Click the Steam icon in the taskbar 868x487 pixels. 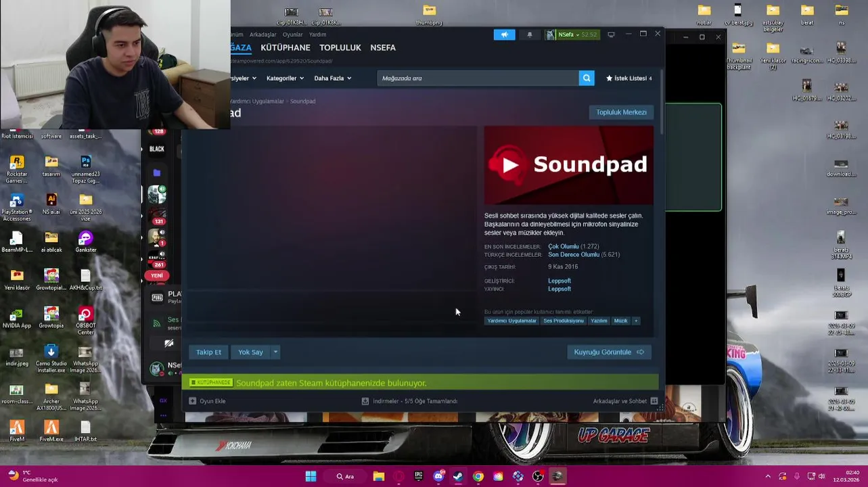(x=458, y=476)
